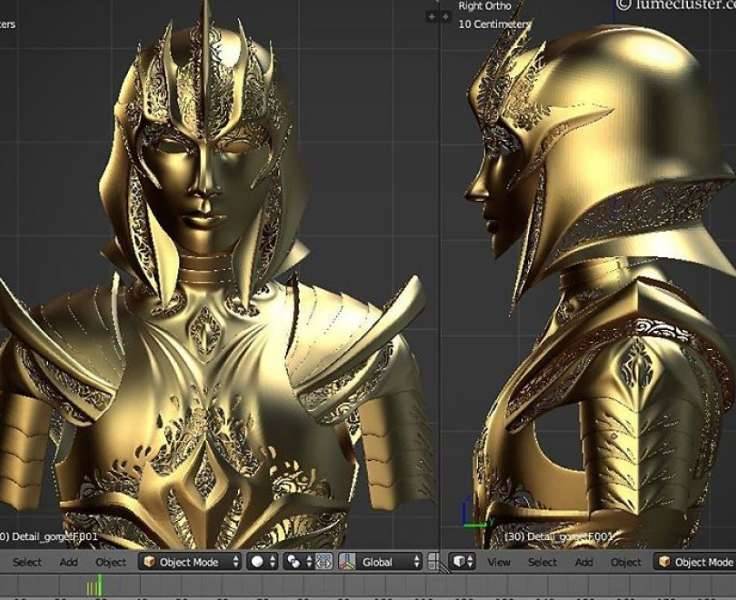Screen dimensions: 736x600
Task: Open Object Mode dropdown in right viewport
Action: 700,562
